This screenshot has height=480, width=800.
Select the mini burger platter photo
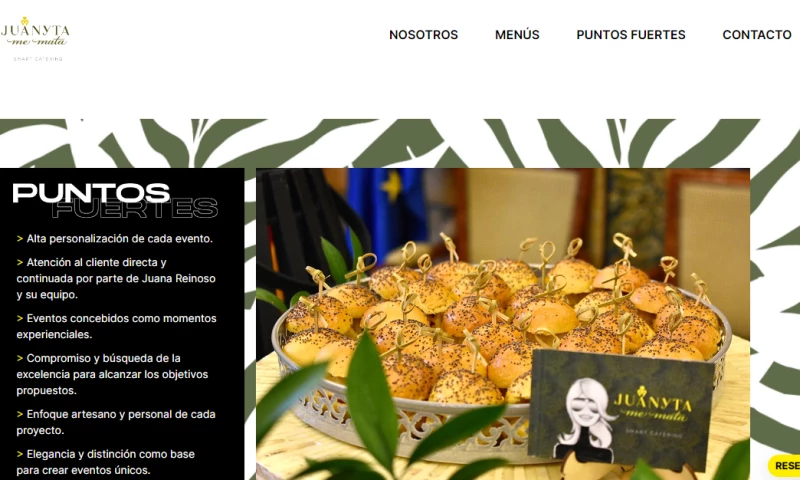coord(503,323)
